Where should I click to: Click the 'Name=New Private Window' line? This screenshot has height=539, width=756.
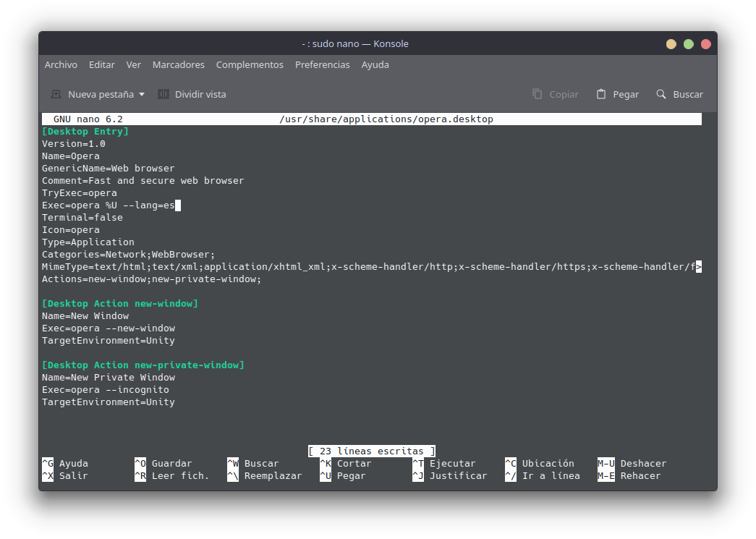pyautogui.click(x=109, y=378)
